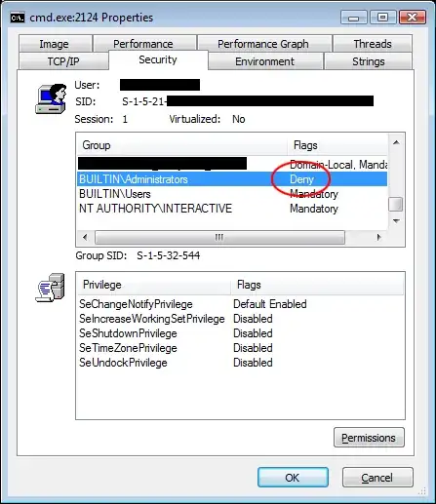Maximize the Properties window
Viewport: 436px width, 504px height.
383,18
